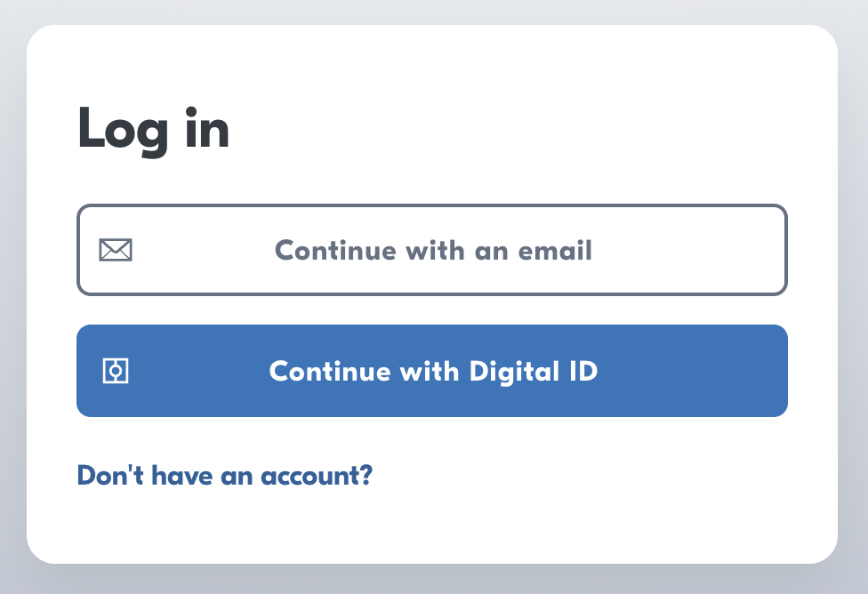
Task: Click the letter icon left of 'Continue with an email'
Action: (115, 250)
